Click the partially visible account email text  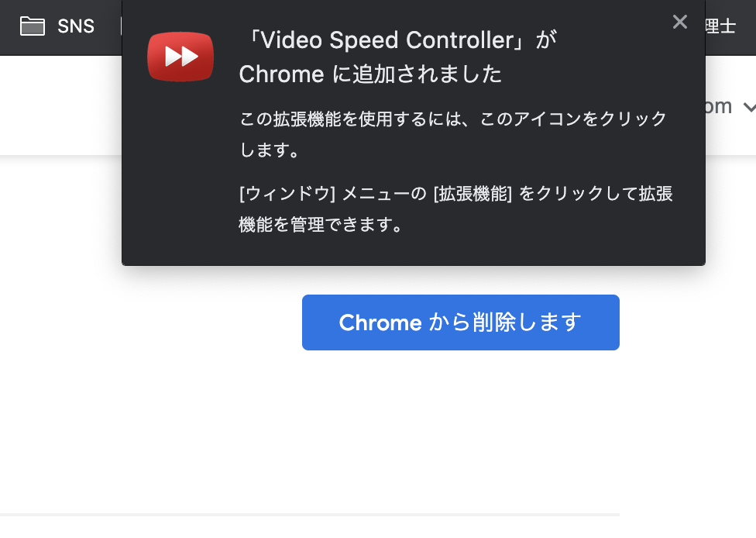(x=719, y=106)
